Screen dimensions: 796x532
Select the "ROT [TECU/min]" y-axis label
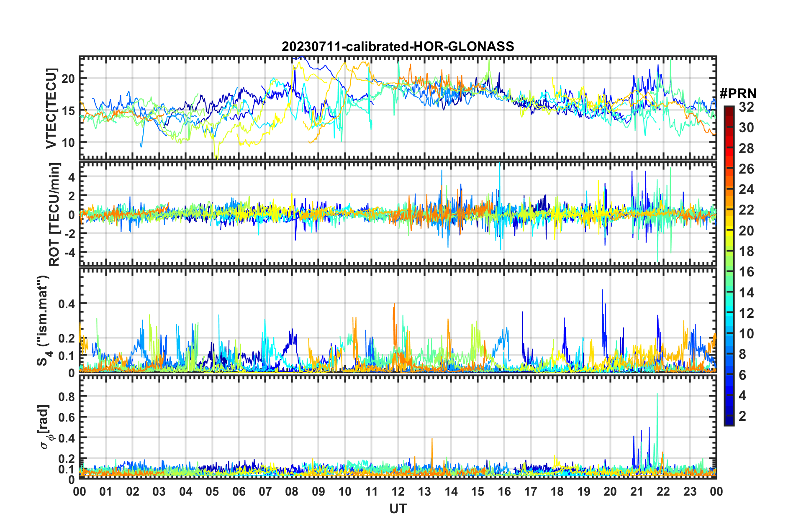pyautogui.click(x=54, y=215)
